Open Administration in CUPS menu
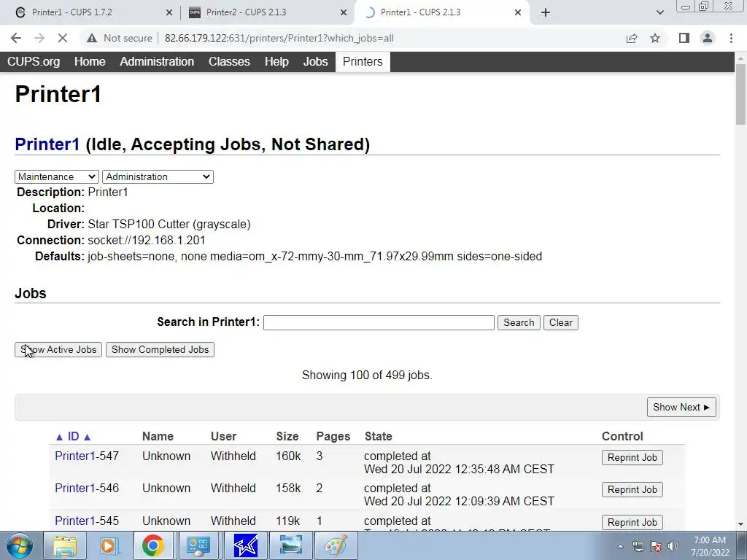This screenshot has width=747, height=560. [x=157, y=61]
